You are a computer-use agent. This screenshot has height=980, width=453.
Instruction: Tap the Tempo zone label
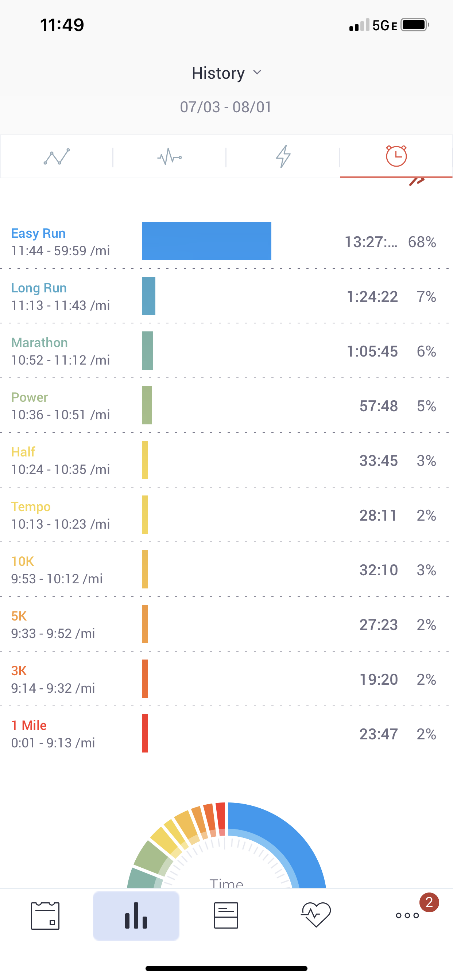tap(31, 506)
